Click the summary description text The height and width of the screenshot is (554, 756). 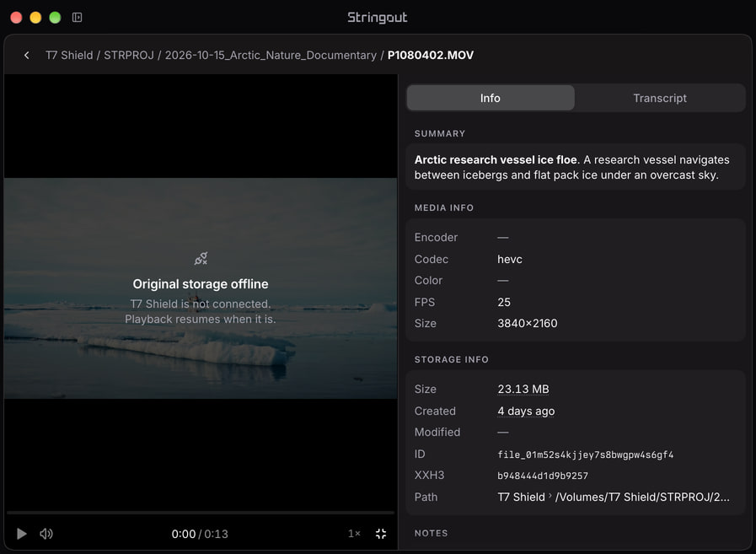pos(571,167)
